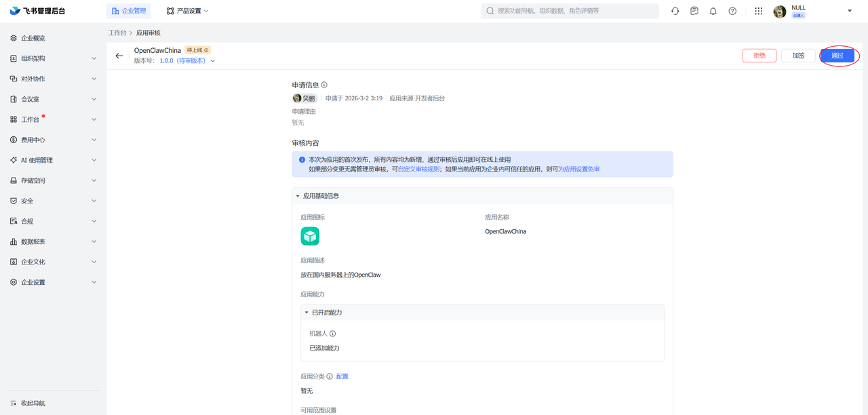Click the 待上线 status tag
This screenshot has height=415, width=868.
pos(198,50)
